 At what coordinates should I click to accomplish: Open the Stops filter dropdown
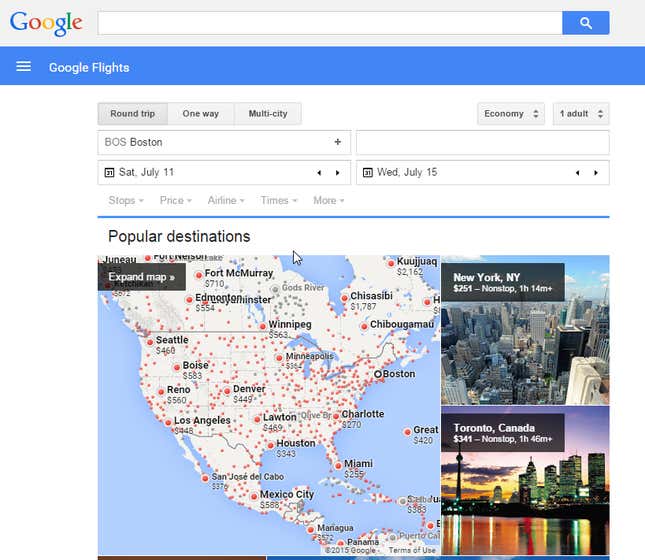click(125, 201)
